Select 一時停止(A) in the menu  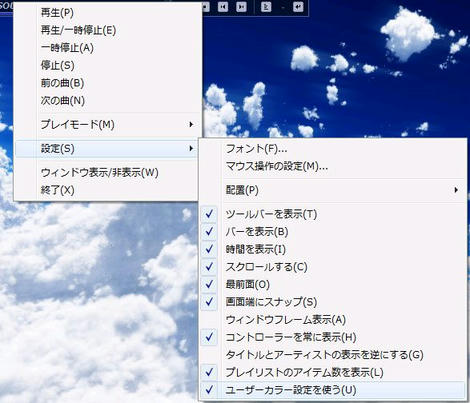pyautogui.click(x=107, y=48)
